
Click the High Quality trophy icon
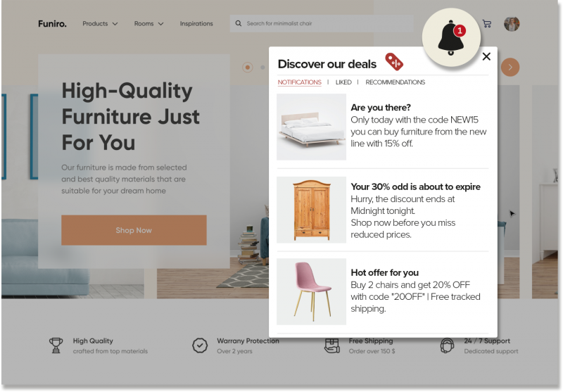pyautogui.click(x=56, y=346)
